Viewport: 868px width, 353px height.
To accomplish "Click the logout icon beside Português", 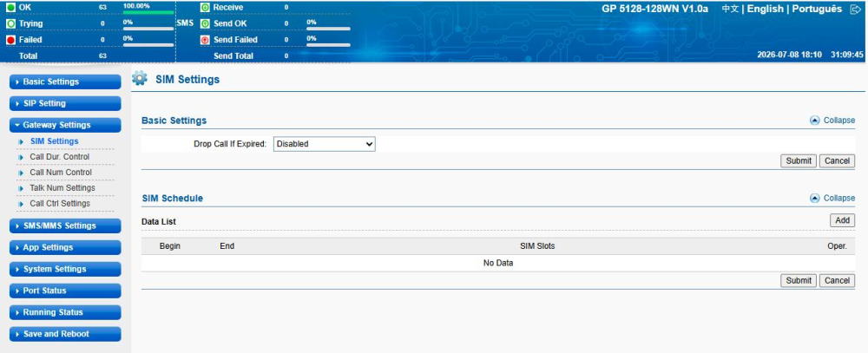I will click(854, 10).
